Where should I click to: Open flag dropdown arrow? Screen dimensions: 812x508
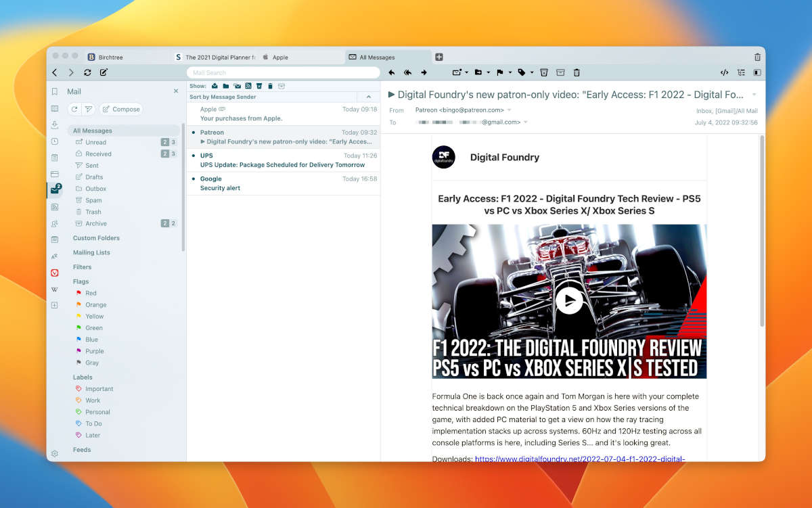[510, 72]
